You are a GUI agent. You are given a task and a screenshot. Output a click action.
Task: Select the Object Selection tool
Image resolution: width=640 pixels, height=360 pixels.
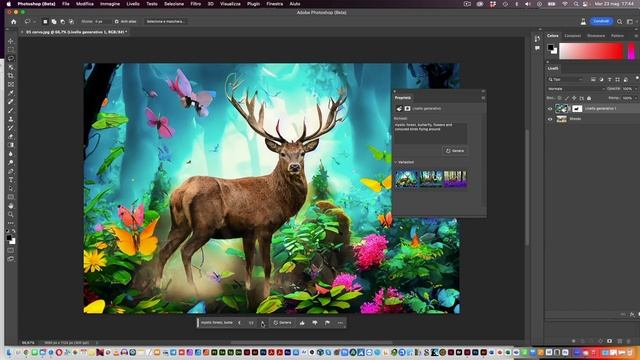click(x=11, y=67)
